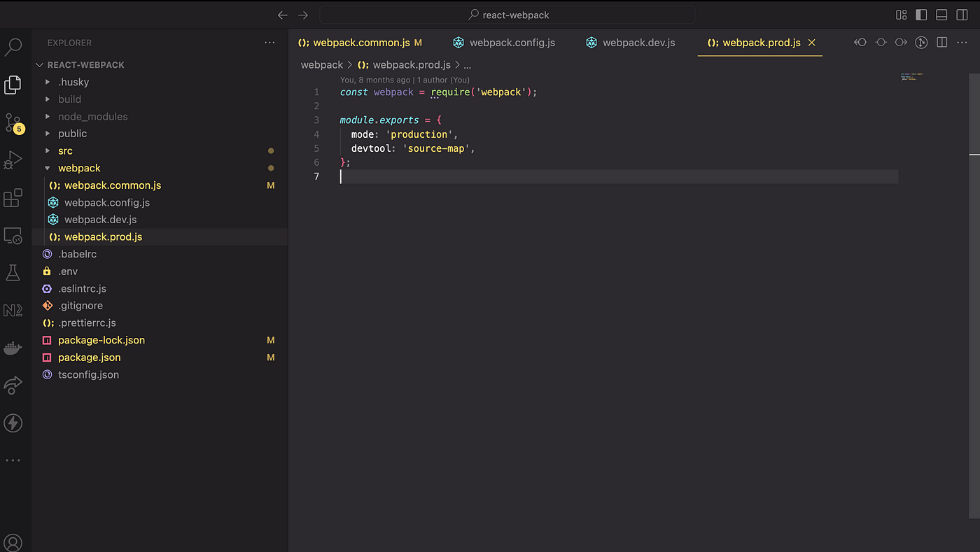This screenshot has height=552, width=980.
Task: Open the Search view in activity bar
Action: click(13, 47)
